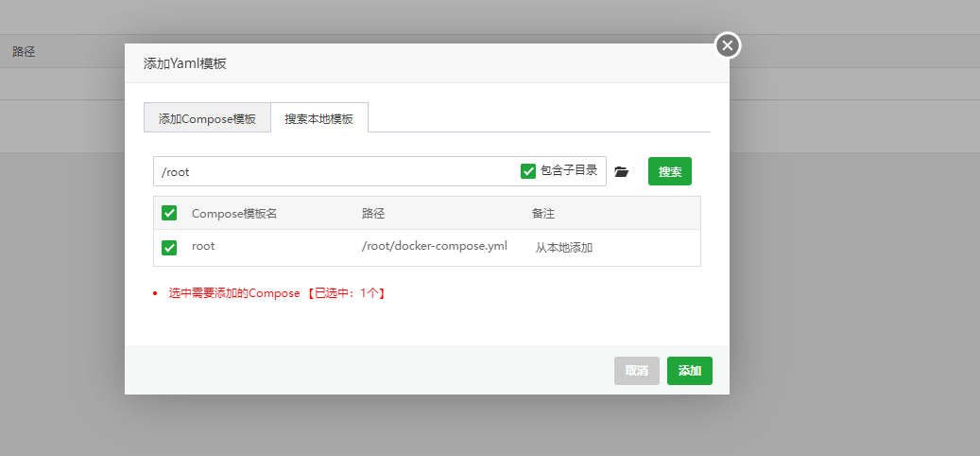Screen dimensions: 980x456
Task: Close the 添加Yaml模板 dialog
Action: (728, 45)
